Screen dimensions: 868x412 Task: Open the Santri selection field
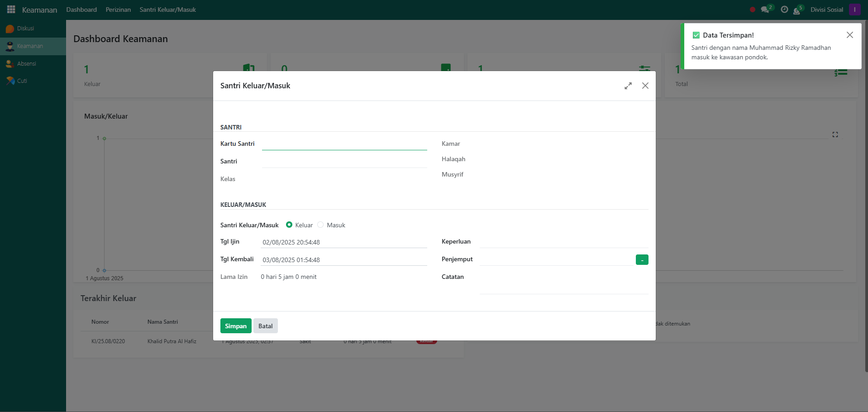pos(344,162)
